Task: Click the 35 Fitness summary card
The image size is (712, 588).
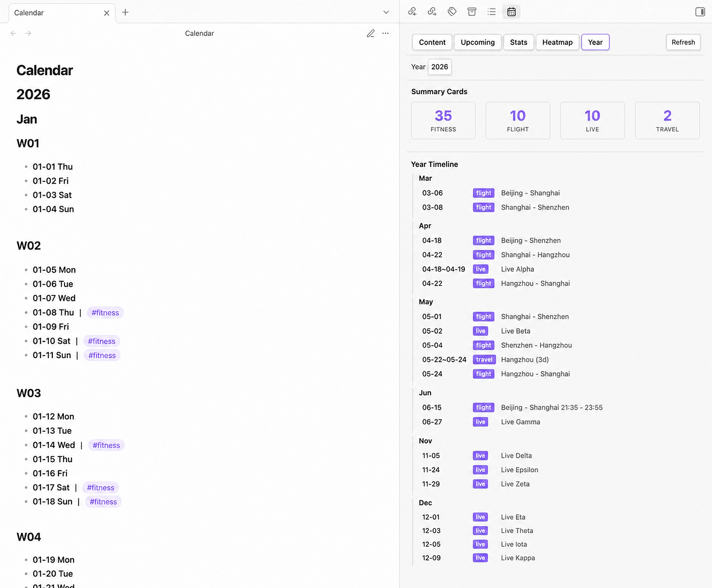Action: [443, 121]
